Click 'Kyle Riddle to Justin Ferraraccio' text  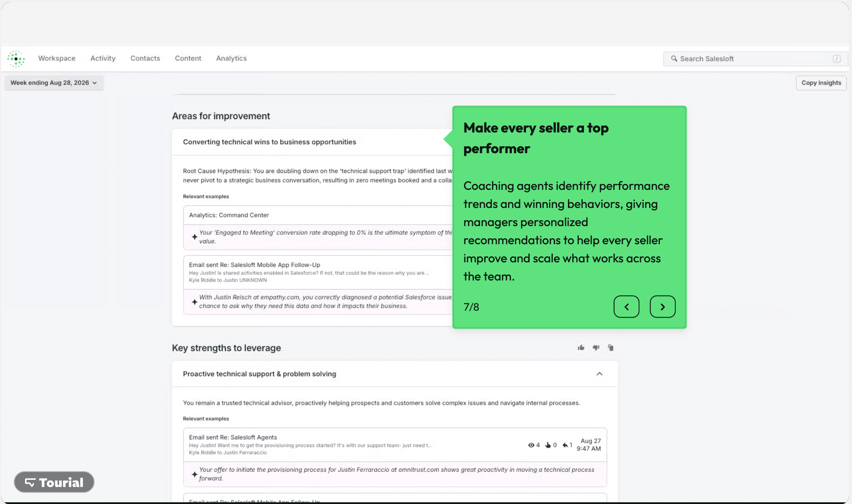[x=228, y=453]
